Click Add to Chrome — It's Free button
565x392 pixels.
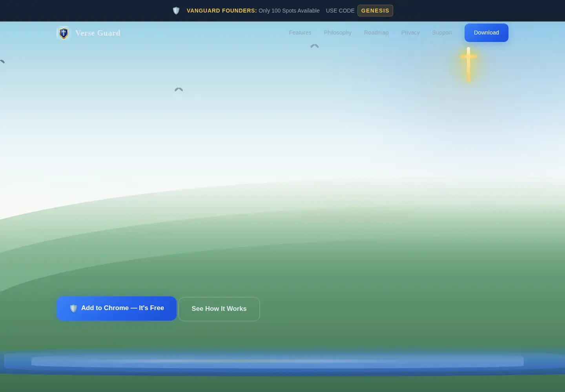point(117,309)
